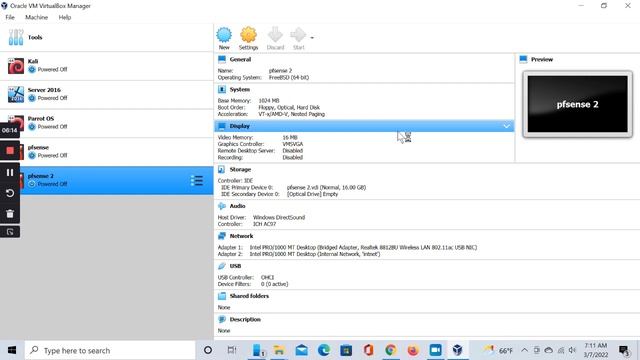Image resolution: width=640 pixels, height=360 pixels.
Task: Open the Mail app on taskbar
Action: coord(302,350)
